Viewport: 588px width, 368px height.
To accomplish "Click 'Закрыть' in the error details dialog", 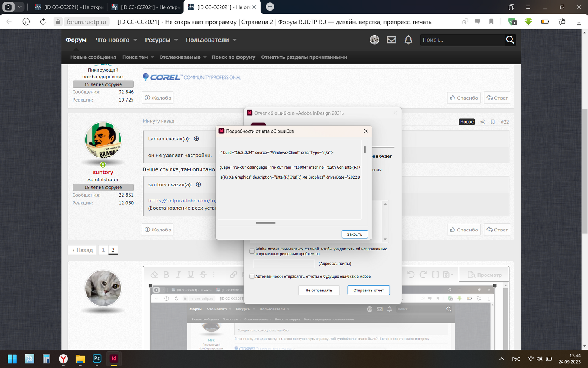I will [x=355, y=234].
